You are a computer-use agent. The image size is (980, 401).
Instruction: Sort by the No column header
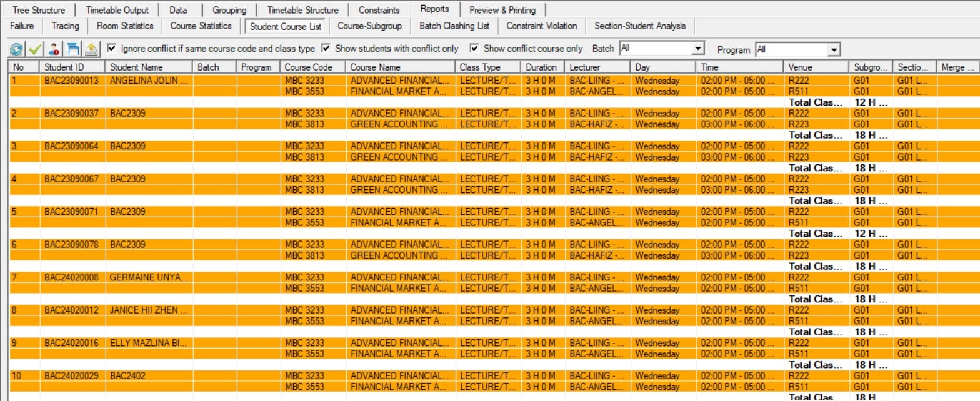pos(25,67)
